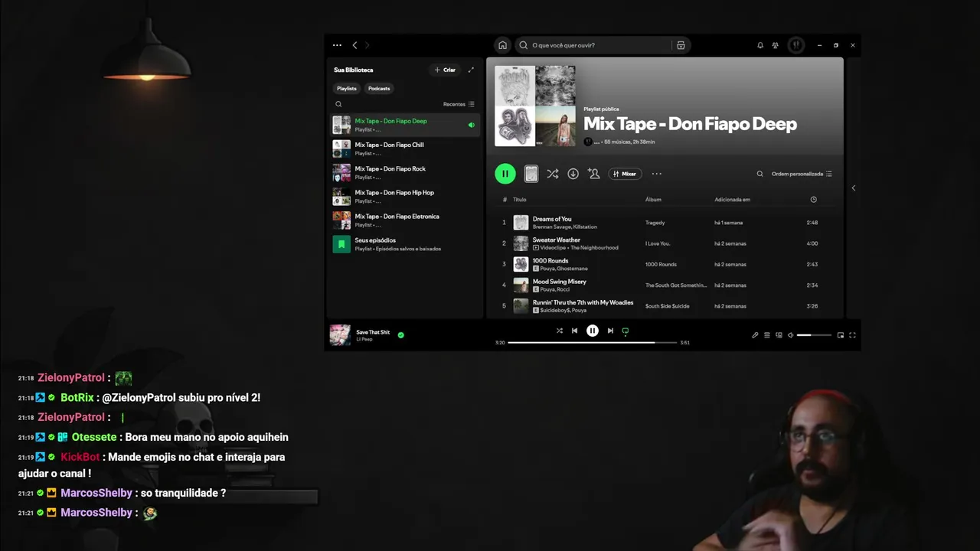
Task: Invite collaborators with the add-person icon
Action: (x=593, y=174)
